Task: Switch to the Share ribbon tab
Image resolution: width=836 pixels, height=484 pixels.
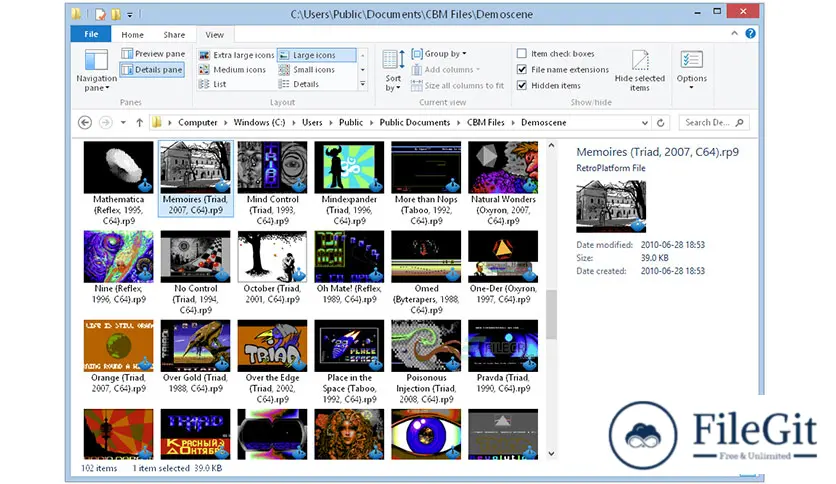Action: [174, 35]
